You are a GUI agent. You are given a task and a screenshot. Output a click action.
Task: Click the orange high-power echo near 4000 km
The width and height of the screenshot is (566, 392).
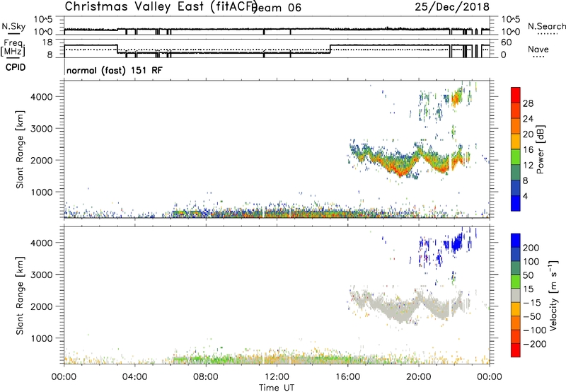tap(456, 98)
